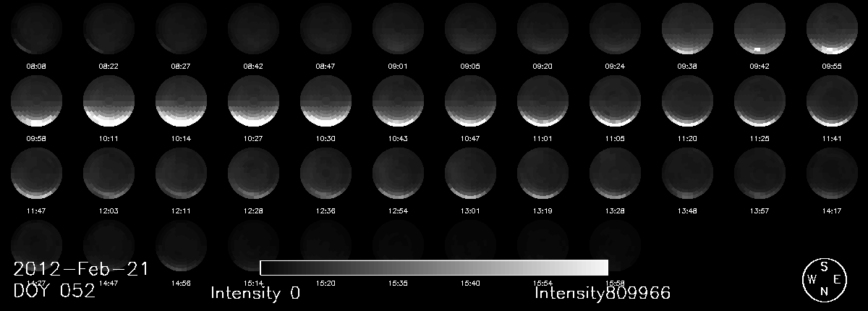Pick the disk snapshot labeled 09:01

pos(398,29)
